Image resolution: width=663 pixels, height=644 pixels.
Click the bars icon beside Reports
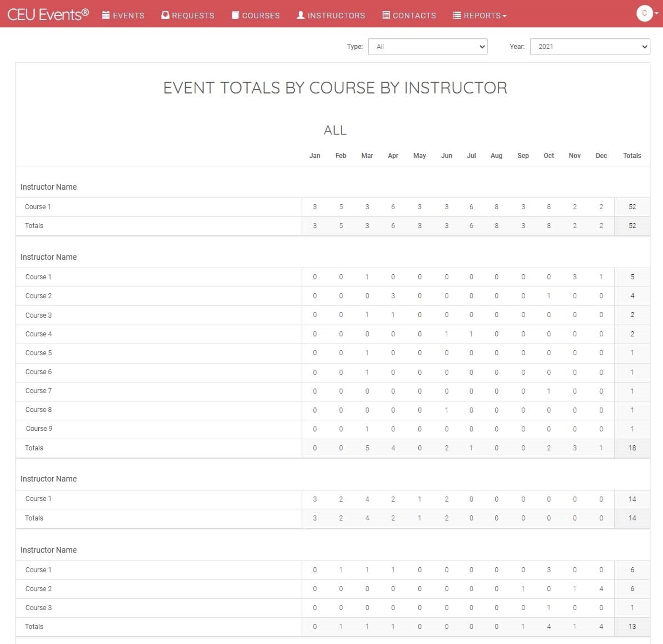point(457,15)
